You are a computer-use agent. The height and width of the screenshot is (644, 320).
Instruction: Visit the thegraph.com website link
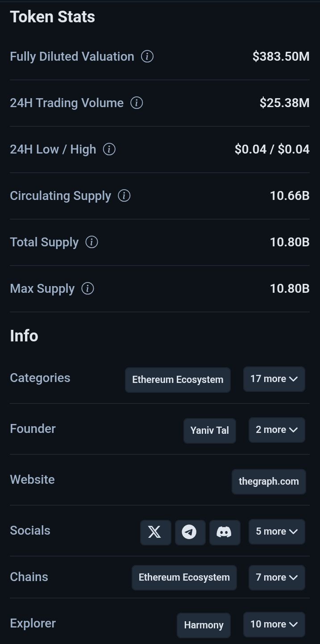(x=269, y=482)
